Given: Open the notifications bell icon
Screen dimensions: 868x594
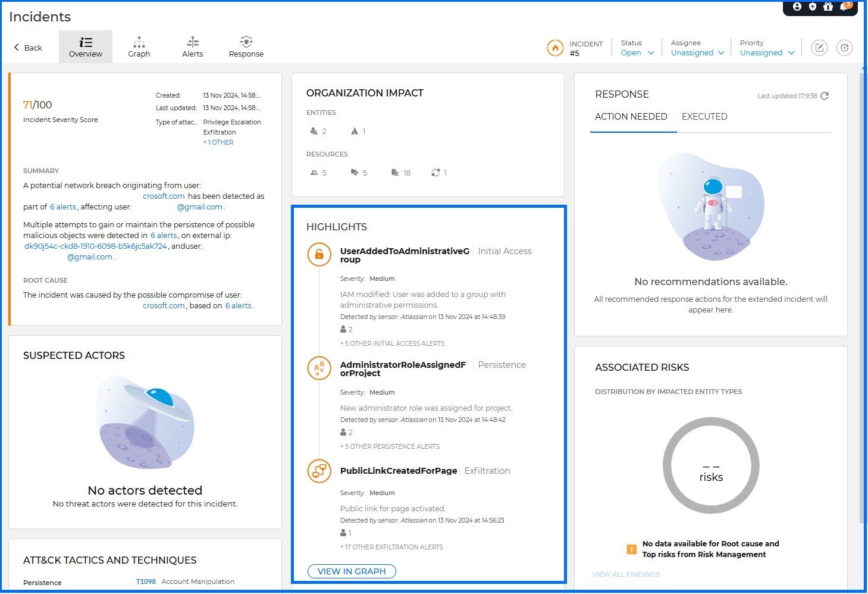Looking at the screenshot, I should pos(844,7).
